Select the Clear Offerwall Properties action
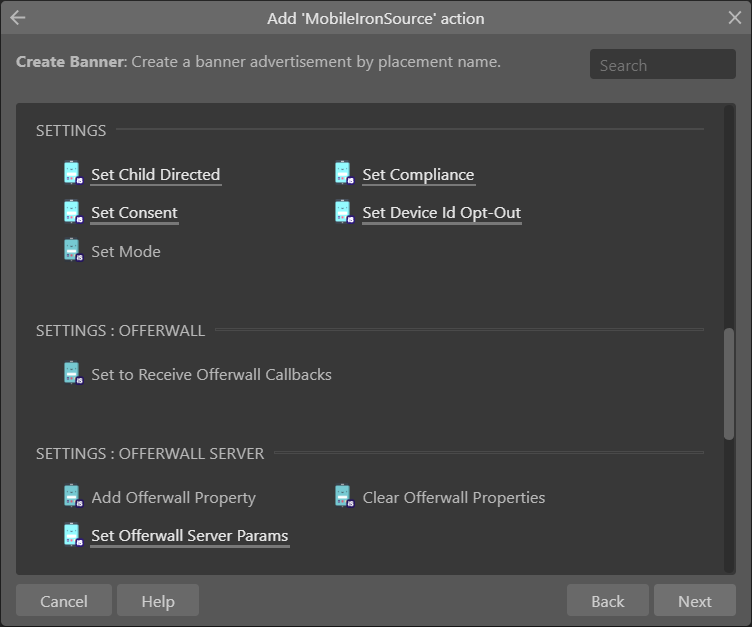 (454, 498)
